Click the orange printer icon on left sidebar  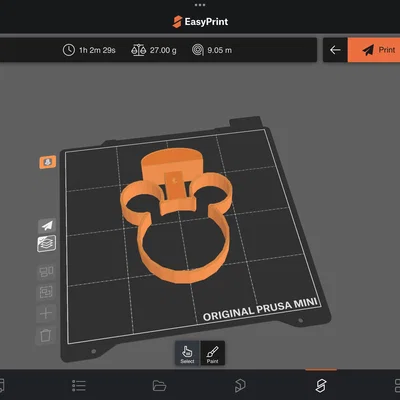click(x=48, y=162)
